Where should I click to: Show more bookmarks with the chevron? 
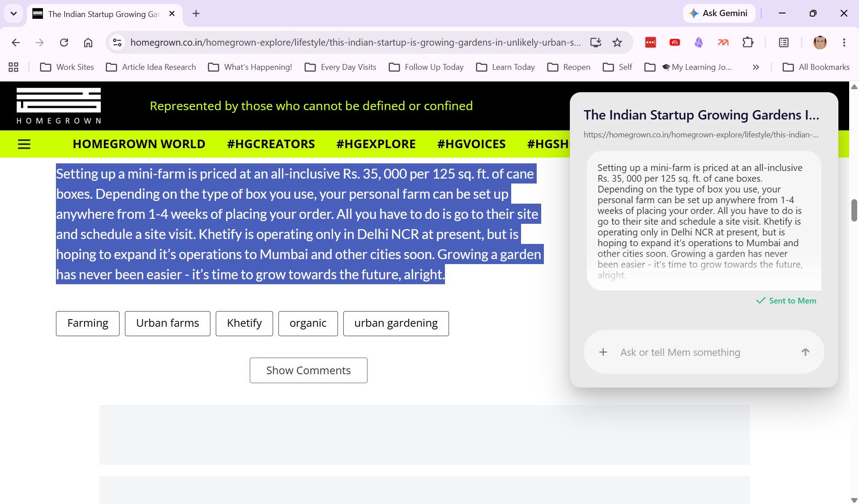pyautogui.click(x=756, y=67)
